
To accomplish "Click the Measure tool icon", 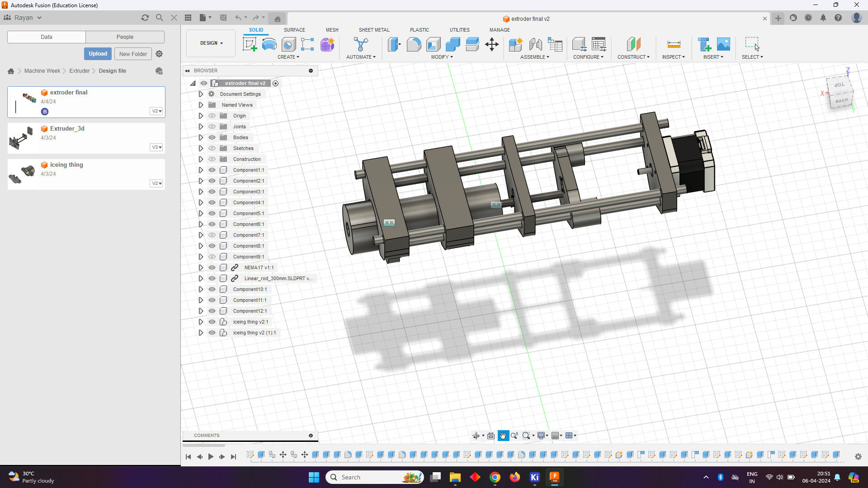I will click(x=674, y=44).
